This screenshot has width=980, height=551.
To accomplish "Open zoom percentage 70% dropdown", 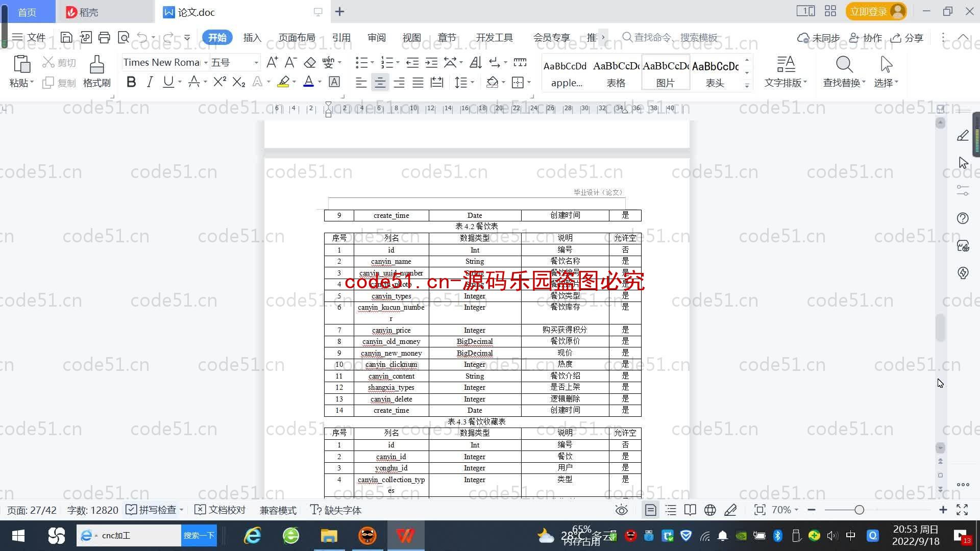I will [785, 510].
